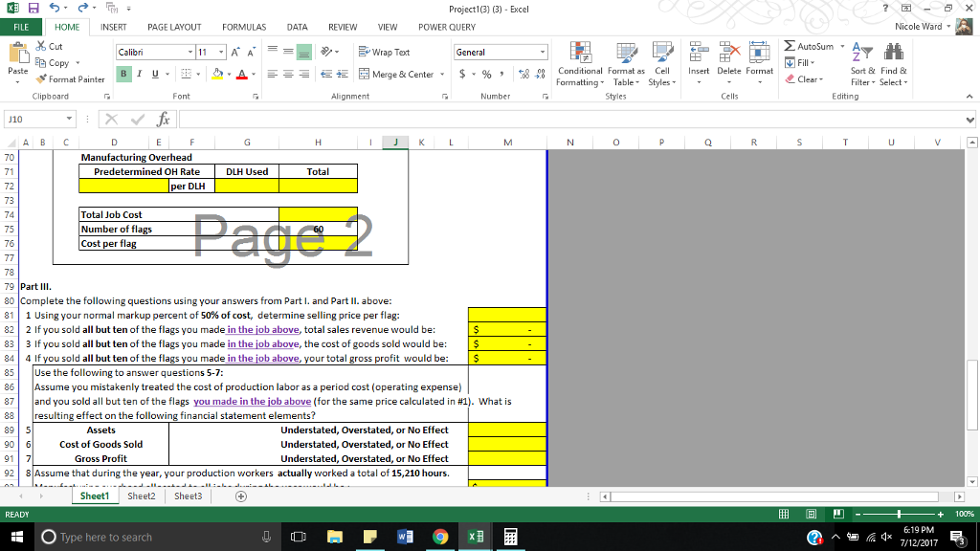Apply the yellow fill color
This screenshot has width=980, height=551.
217,74
